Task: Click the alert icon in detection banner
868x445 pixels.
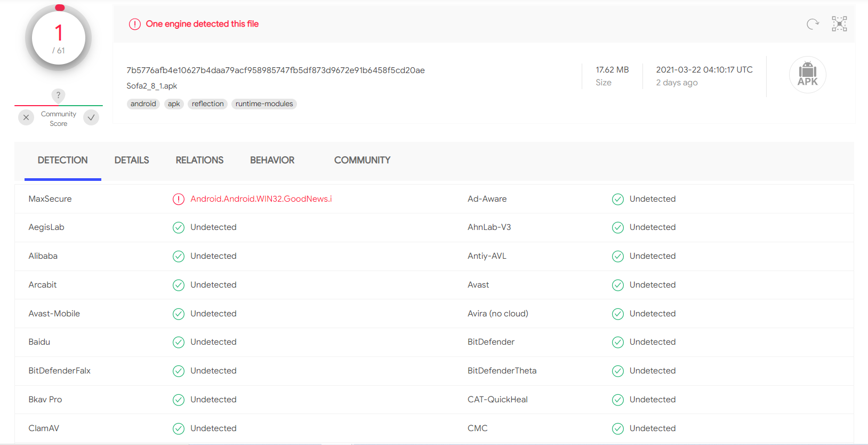Action: tap(135, 24)
